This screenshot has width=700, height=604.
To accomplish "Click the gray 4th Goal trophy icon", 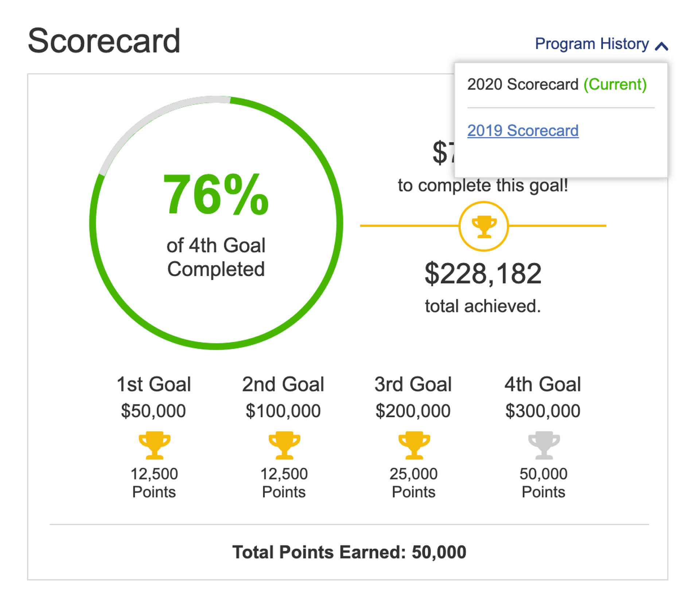I will (x=544, y=445).
